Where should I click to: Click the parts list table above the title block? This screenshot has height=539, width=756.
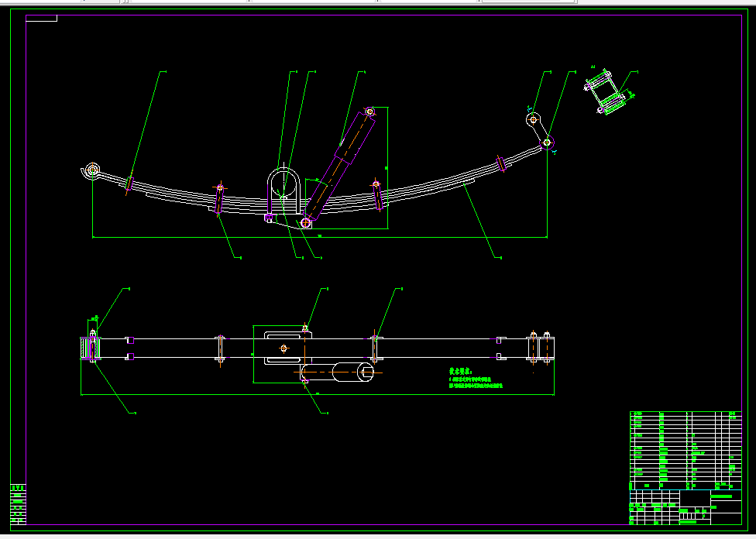click(686, 450)
